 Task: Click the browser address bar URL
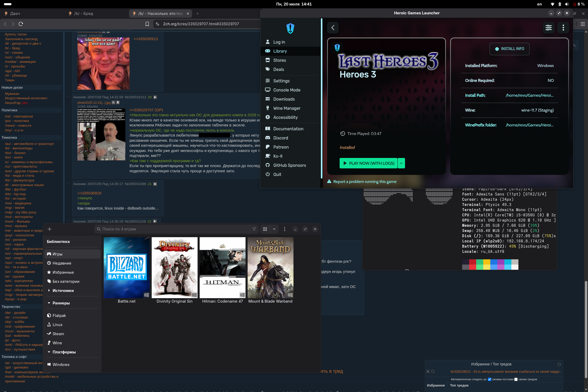coord(201,24)
